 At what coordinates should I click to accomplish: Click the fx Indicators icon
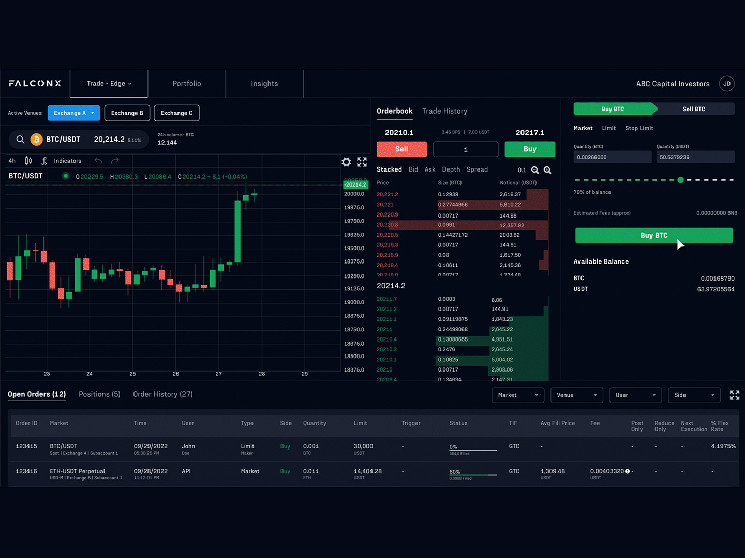coord(44,161)
